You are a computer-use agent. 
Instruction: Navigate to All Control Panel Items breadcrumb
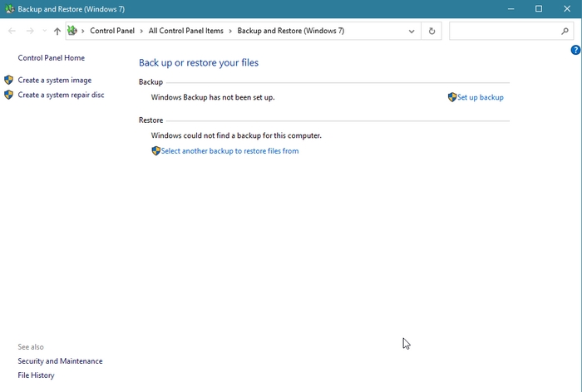click(x=185, y=31)
